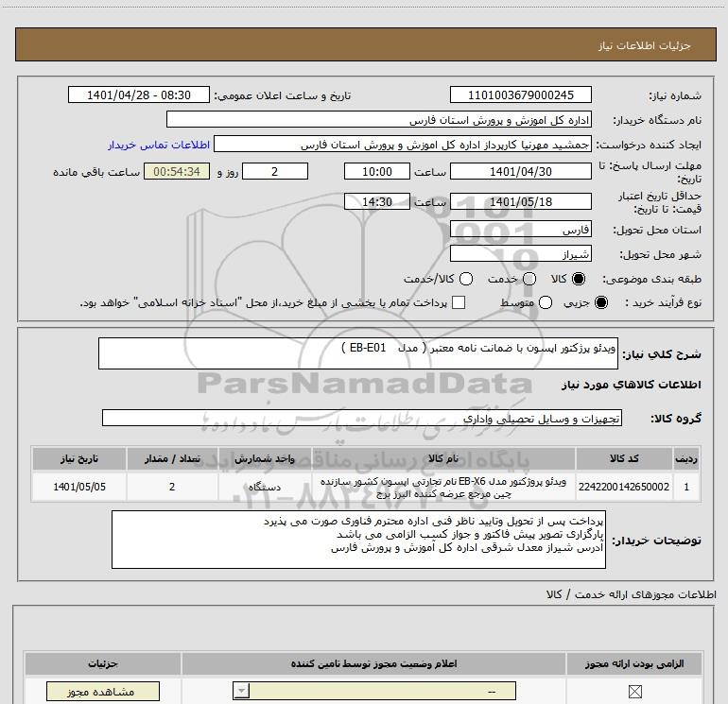The image size is (728, 704).
Task: Click the اطلاعات مجوزهای ارائه خدمت heading
Action: (x=632, y=594)
